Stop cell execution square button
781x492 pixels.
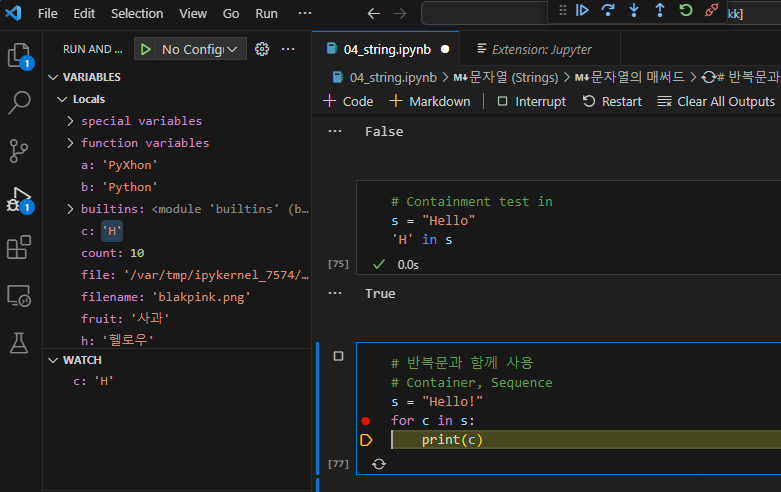pyautogui.click(x=338, y=356)
